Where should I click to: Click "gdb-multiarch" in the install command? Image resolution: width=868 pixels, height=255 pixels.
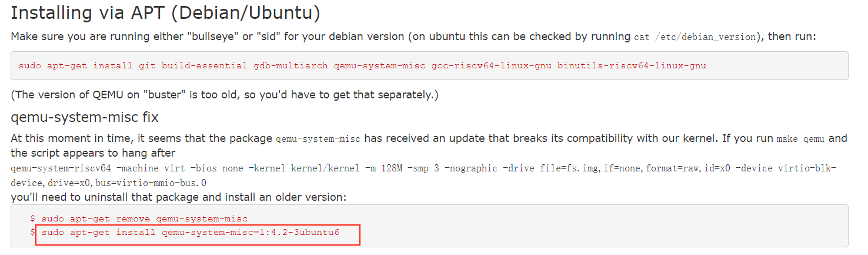click(291, 65)
